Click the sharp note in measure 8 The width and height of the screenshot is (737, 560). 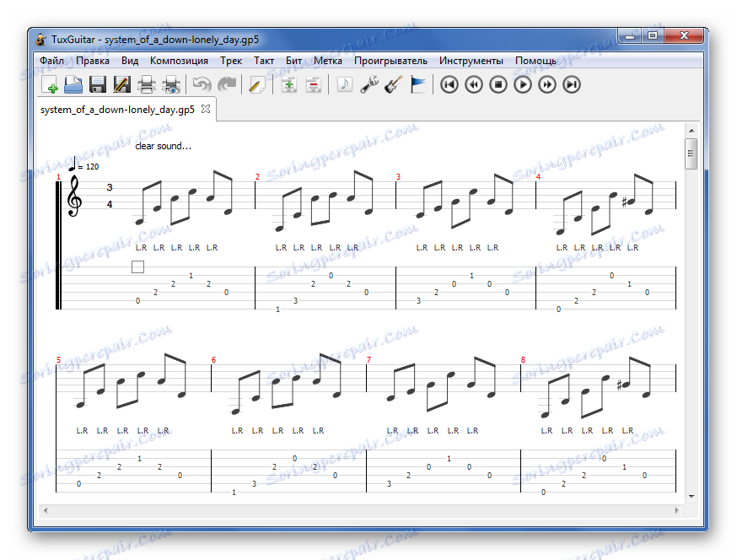(624, 385)
